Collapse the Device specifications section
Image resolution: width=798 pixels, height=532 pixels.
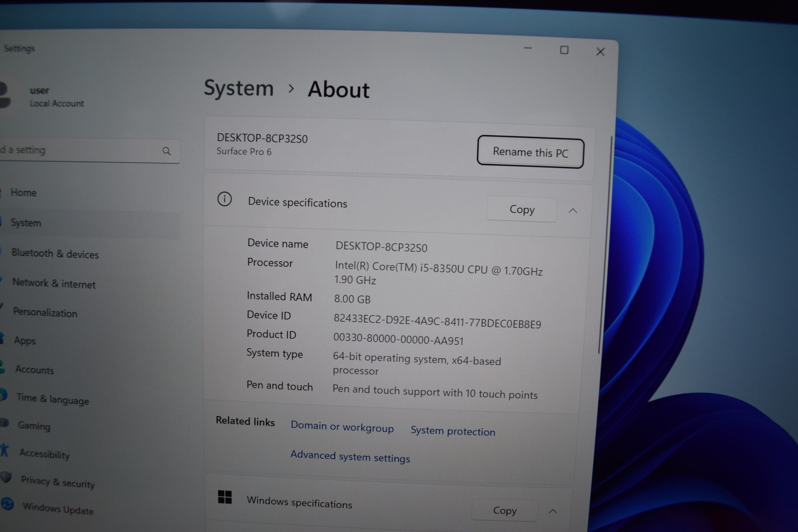[573, 211]
